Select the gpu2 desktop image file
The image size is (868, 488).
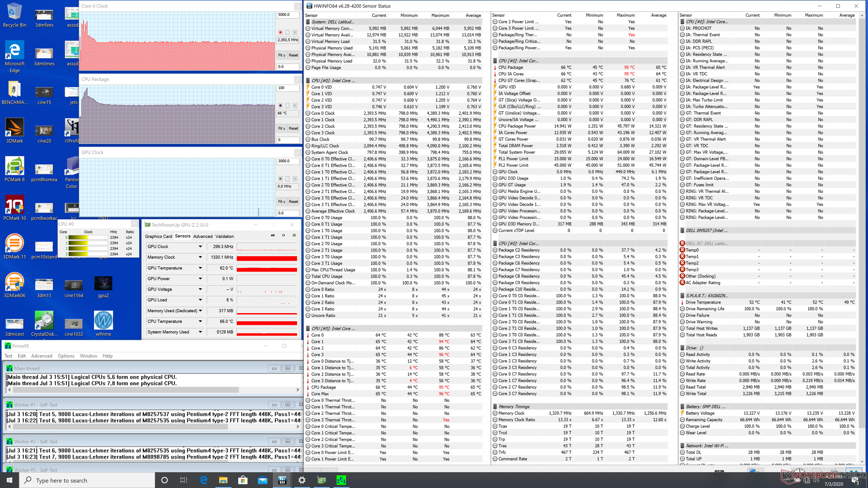(103, 286)
